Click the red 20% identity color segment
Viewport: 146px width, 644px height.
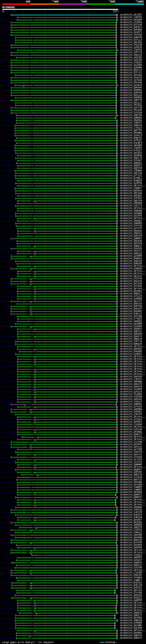(16, 4)
